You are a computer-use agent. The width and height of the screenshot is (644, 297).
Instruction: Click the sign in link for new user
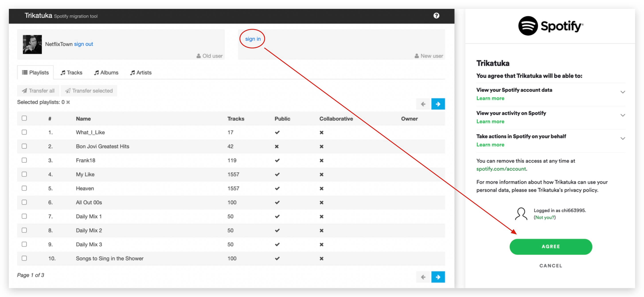[x=253, y=39]
